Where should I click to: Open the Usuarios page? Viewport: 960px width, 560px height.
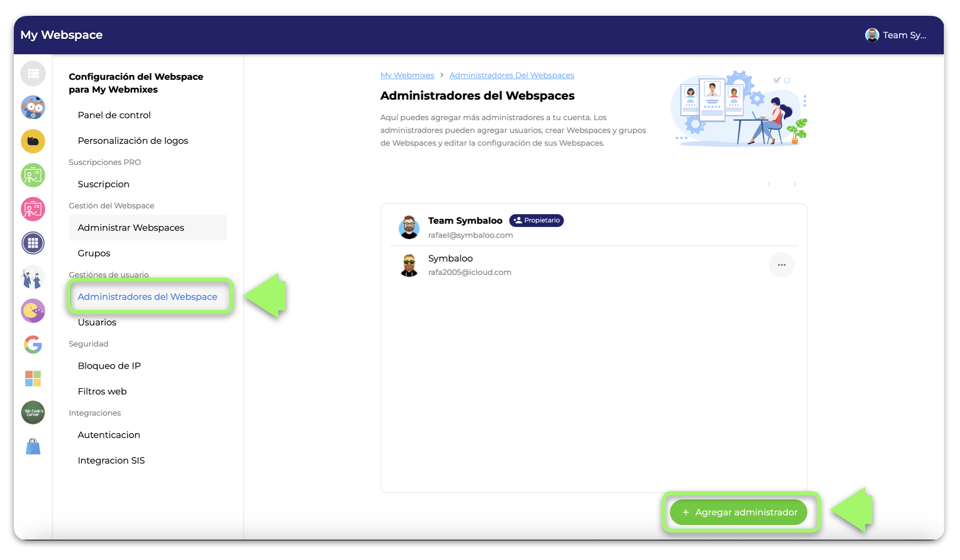tap(97, 322)
